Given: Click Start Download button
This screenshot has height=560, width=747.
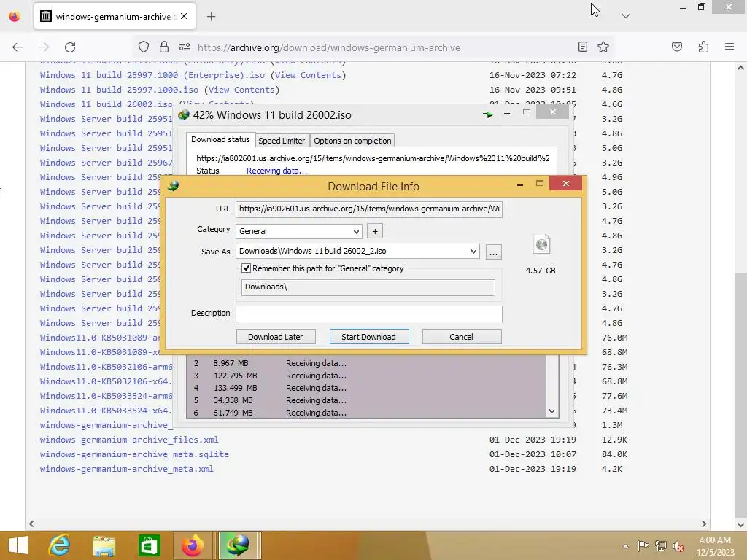Looking at the screenshot, I should [368, 337].
